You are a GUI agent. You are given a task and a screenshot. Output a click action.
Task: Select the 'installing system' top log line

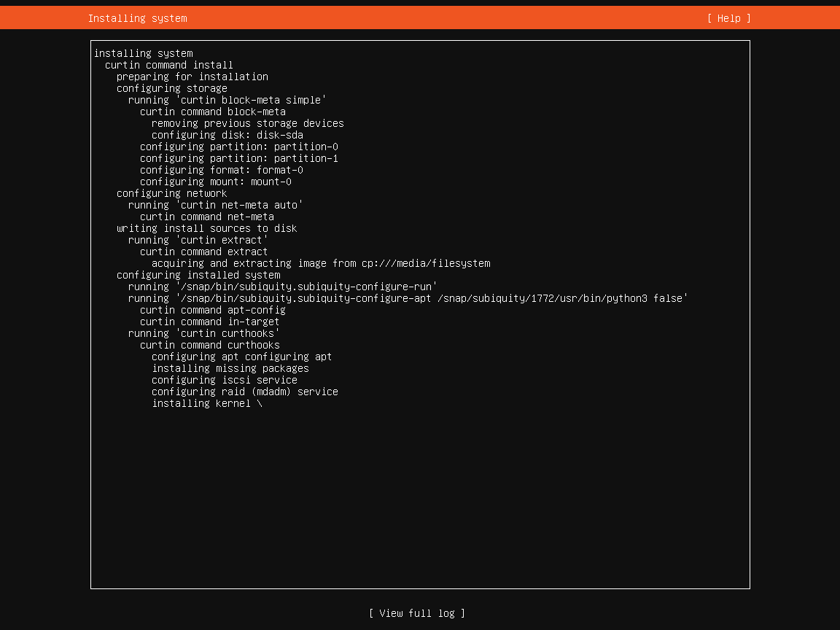point(143,53)
